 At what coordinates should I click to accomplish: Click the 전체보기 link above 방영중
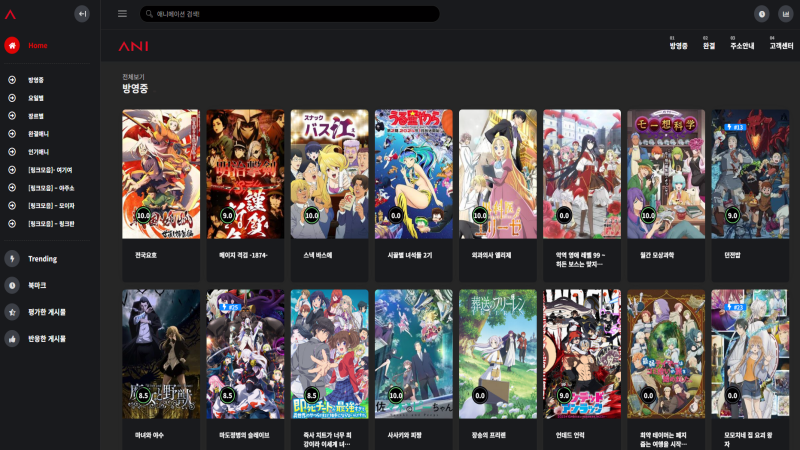(x=132, y=76)
